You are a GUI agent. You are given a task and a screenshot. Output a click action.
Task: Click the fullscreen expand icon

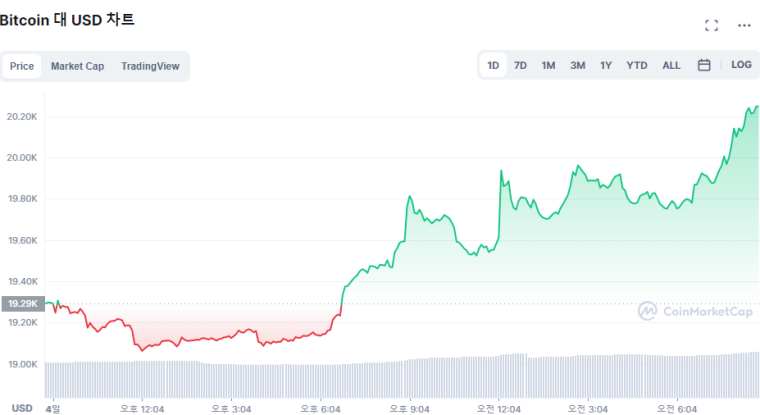(712, 25)
